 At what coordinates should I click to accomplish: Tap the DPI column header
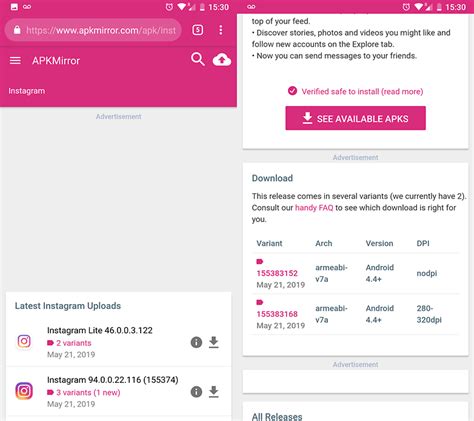tap(423, 243)
